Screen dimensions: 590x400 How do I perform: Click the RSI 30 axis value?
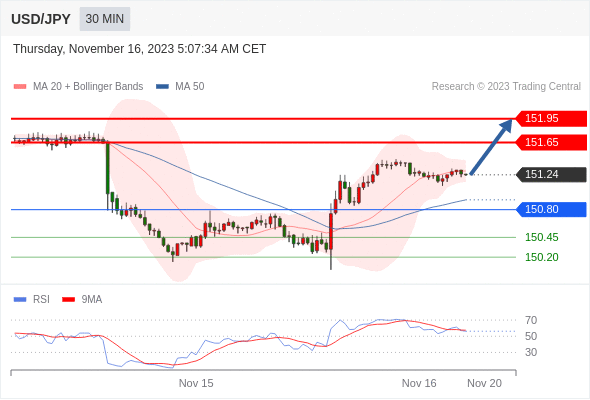[x=531, y=353]
